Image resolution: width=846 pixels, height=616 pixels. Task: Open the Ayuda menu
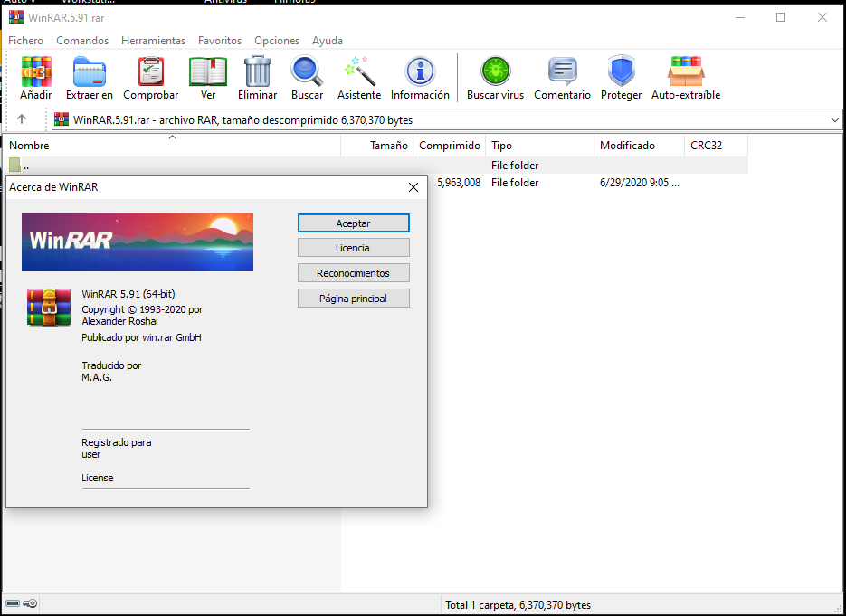[x=327, y=41]
